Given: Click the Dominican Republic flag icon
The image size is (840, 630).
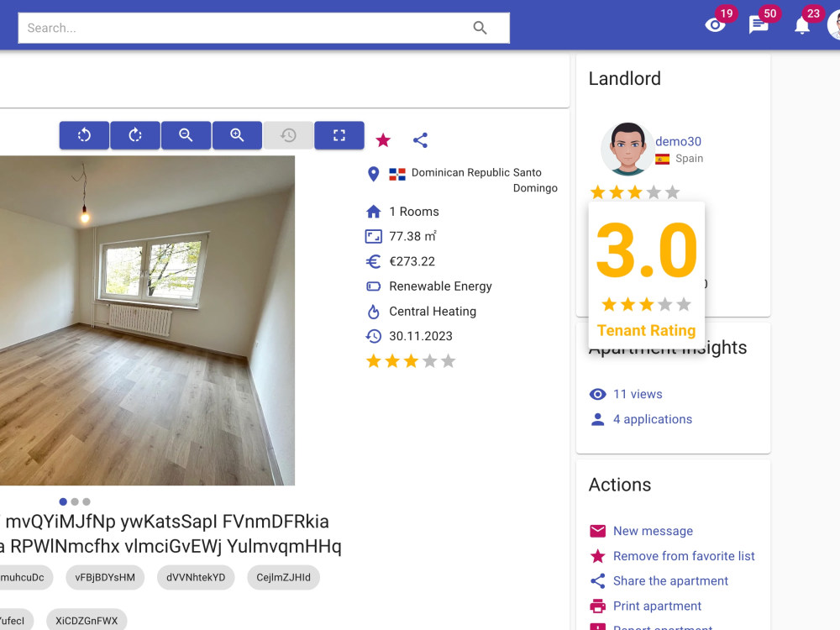Looking at the screenshot, I should [397, 174].
